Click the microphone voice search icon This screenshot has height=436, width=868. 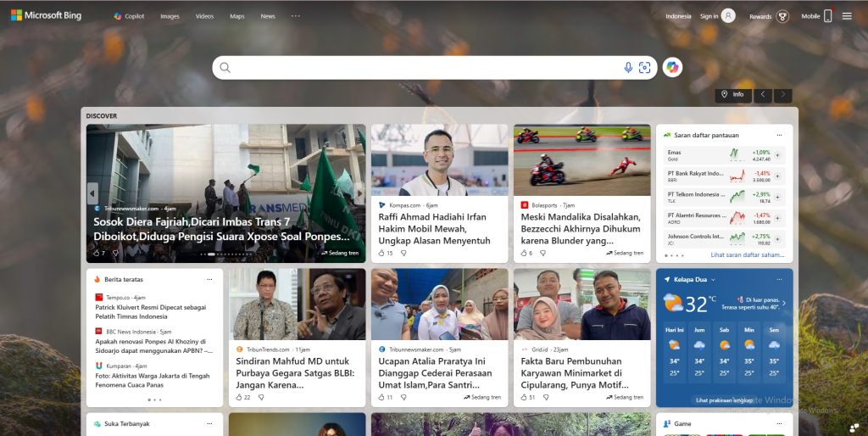coord(628,68)
